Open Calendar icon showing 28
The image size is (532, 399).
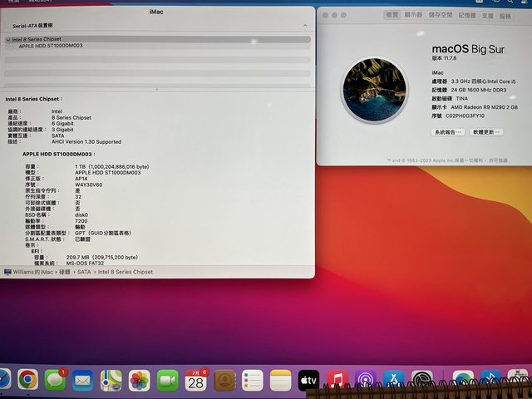click(196, 381)
